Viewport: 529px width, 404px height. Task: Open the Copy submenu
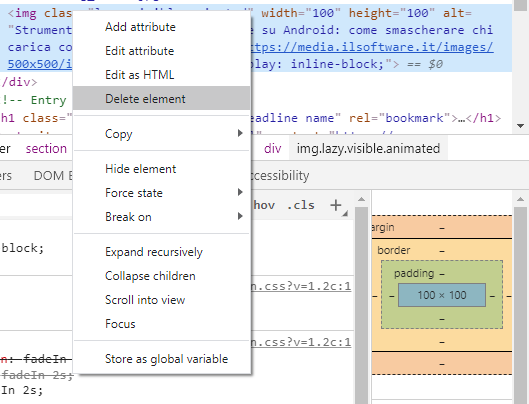[x=162, y=134]
